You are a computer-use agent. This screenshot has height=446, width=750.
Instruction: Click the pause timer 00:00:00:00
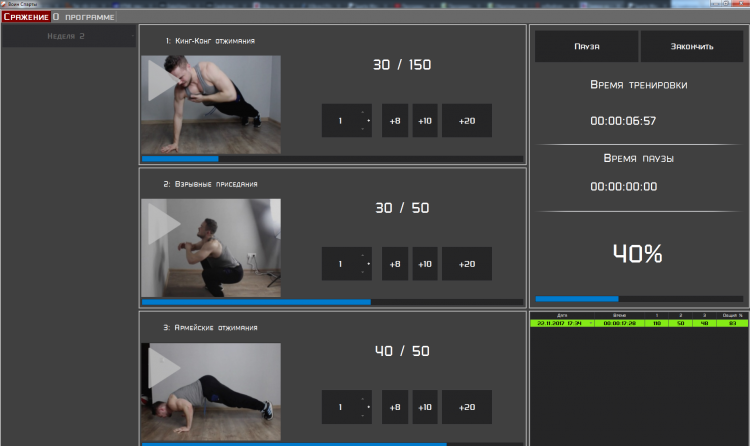623,186
